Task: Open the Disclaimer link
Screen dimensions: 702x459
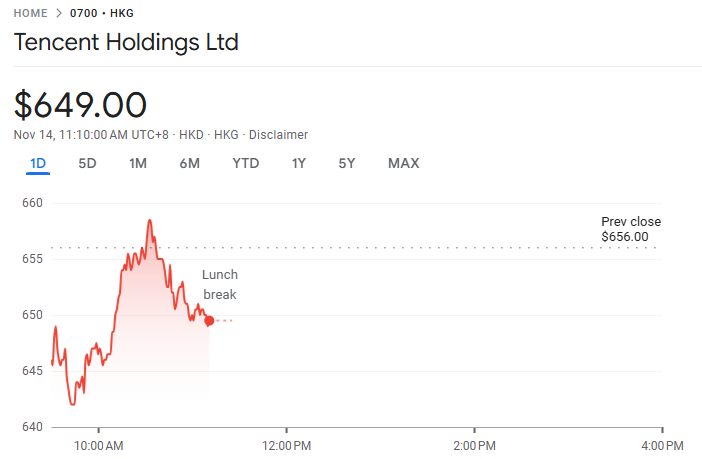Action: (x=278, y=135)
